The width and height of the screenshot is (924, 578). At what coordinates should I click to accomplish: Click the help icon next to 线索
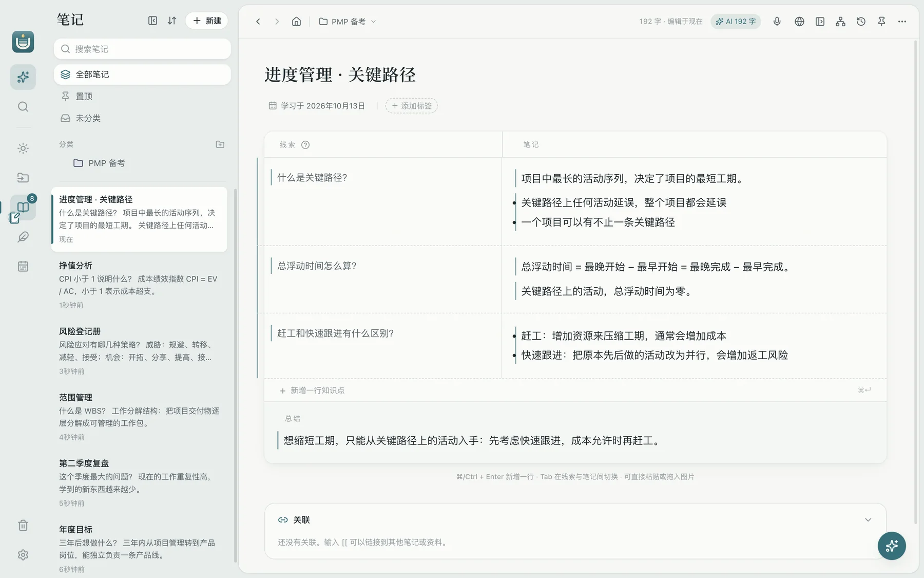tap(305, 145)
